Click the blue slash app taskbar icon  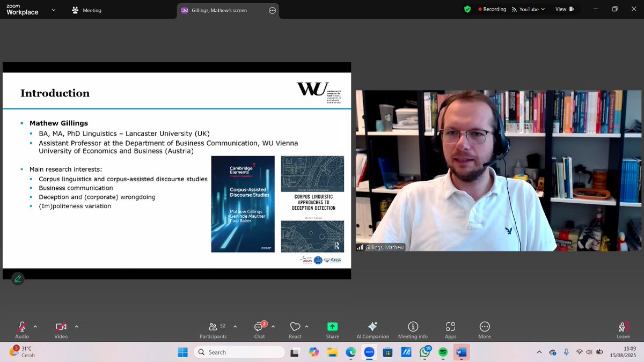pos(406,352)
